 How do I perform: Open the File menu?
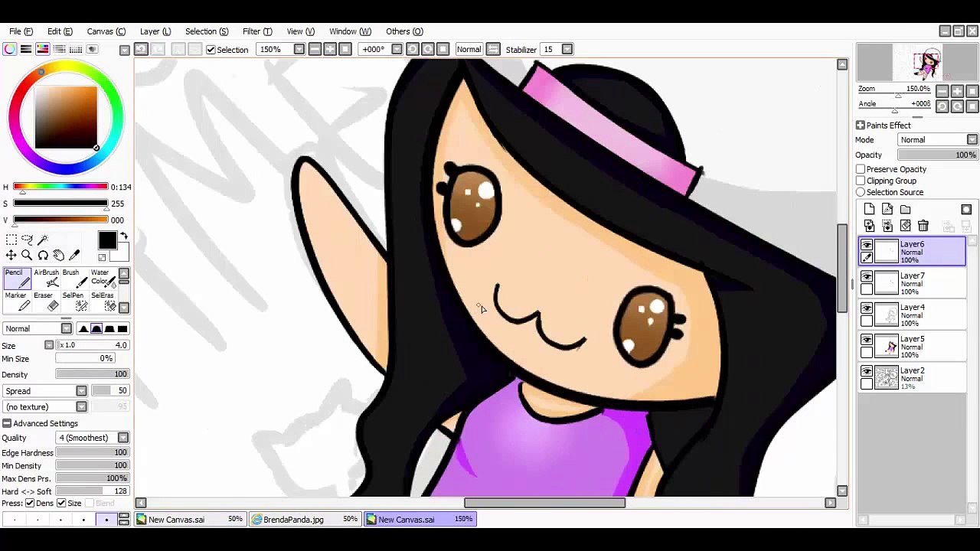pyautogui.click(x=21, y=31)
